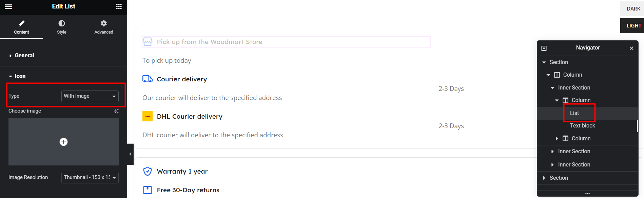Open the hamburger menu in editor header
Image resolution: width=644 pixels, height=198 pixels.
[9, 6]
